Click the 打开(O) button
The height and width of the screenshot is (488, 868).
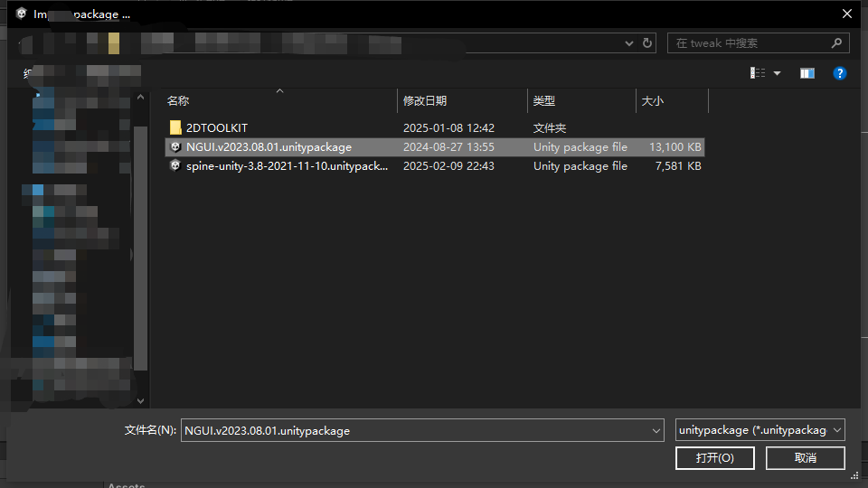click(714, 458)
